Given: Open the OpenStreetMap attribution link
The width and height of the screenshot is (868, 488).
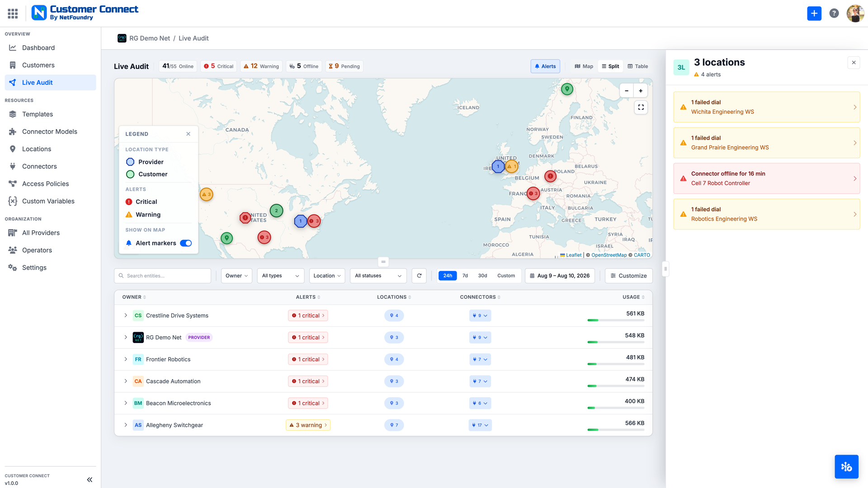Looking at the screenshot, I should coord(609,255).
